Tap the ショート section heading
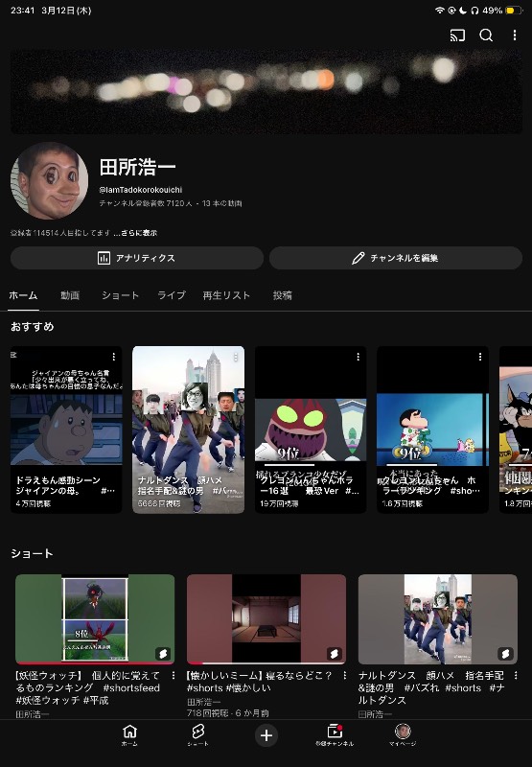 tap(32, 554)
